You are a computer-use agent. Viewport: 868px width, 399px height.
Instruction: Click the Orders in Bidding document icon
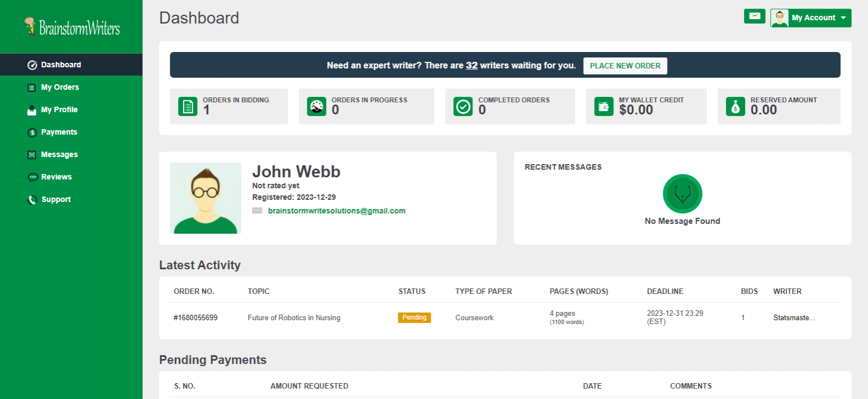(x=188, y=106)
